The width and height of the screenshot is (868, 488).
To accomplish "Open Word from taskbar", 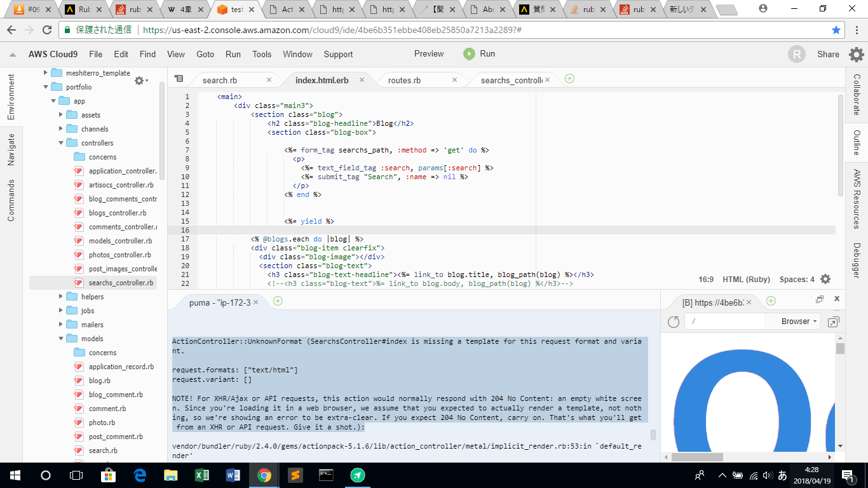I will tap(233, 475).
